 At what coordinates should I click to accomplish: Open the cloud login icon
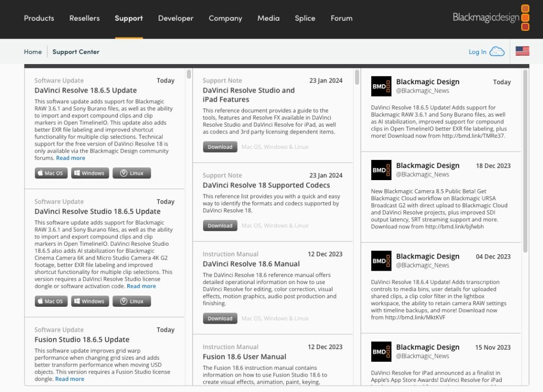[x=497, y=51]
